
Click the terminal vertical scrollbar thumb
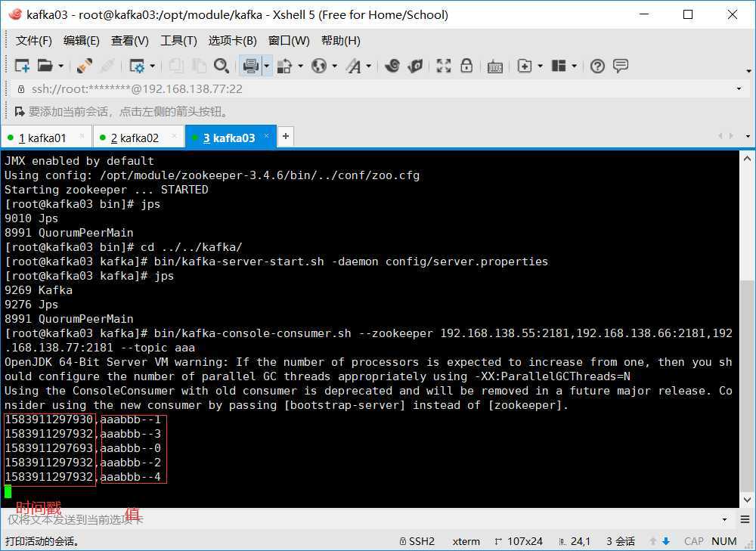tap(748, 385)
